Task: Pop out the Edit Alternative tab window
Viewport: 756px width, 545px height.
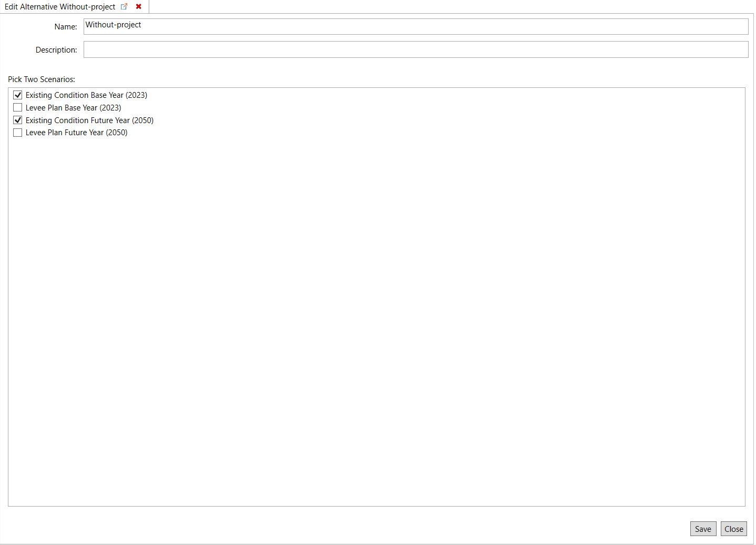Action: [x=124, y=7]
